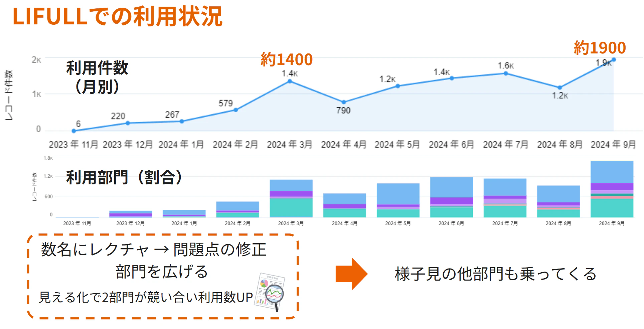Click the 2024年4月 stacked bar
This screenshot has width=644, height=329.
point(345,205)
